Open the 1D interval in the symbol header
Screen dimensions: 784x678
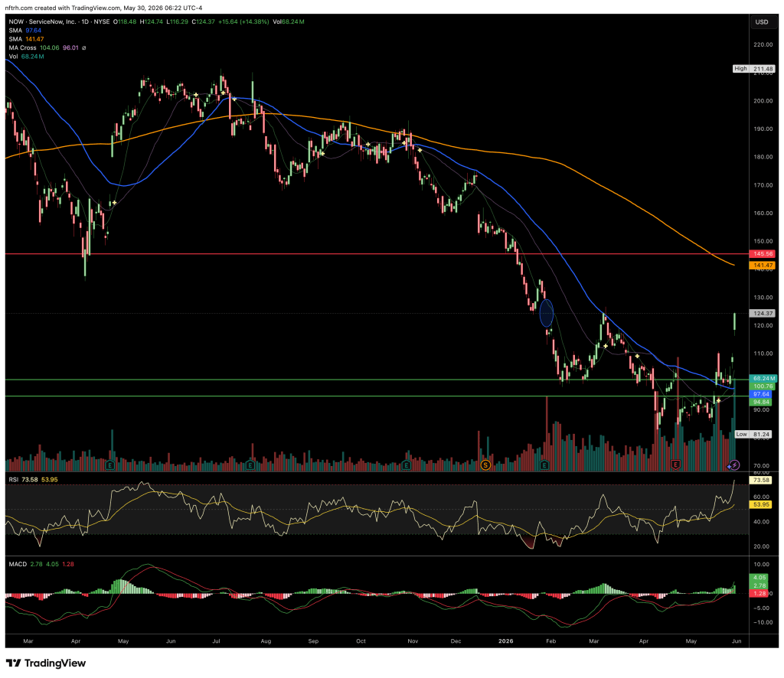coord(85,22)
